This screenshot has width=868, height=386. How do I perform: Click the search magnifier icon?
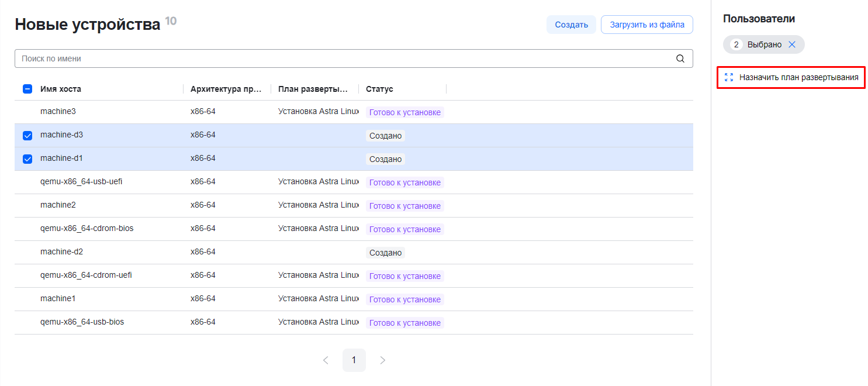tap(680, 58)
